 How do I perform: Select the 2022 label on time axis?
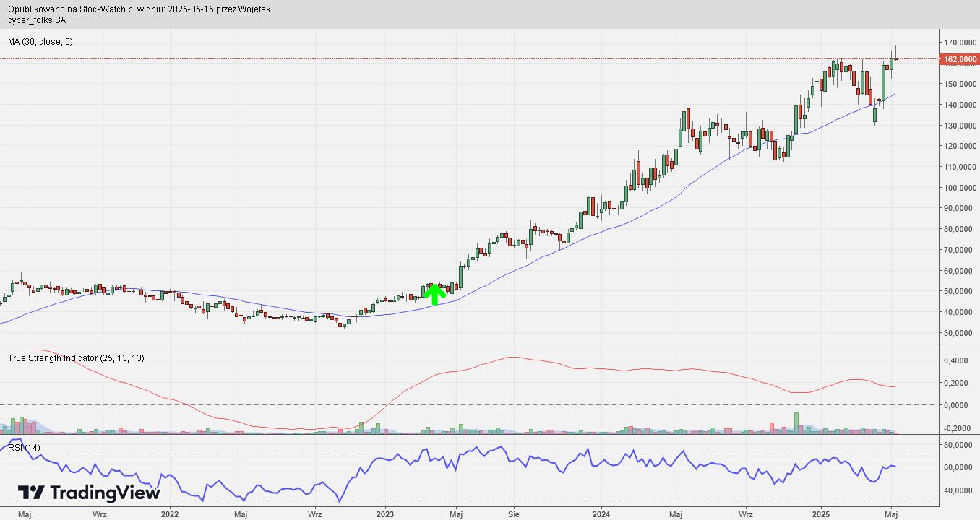click(x=169, y=514)
